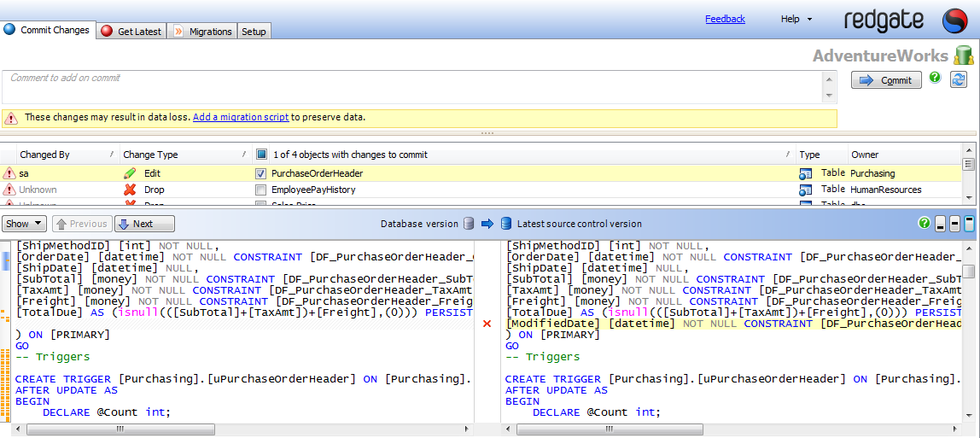The image size is (980, 438).
Task: Open the Feedback link
Action: (725, 19)
